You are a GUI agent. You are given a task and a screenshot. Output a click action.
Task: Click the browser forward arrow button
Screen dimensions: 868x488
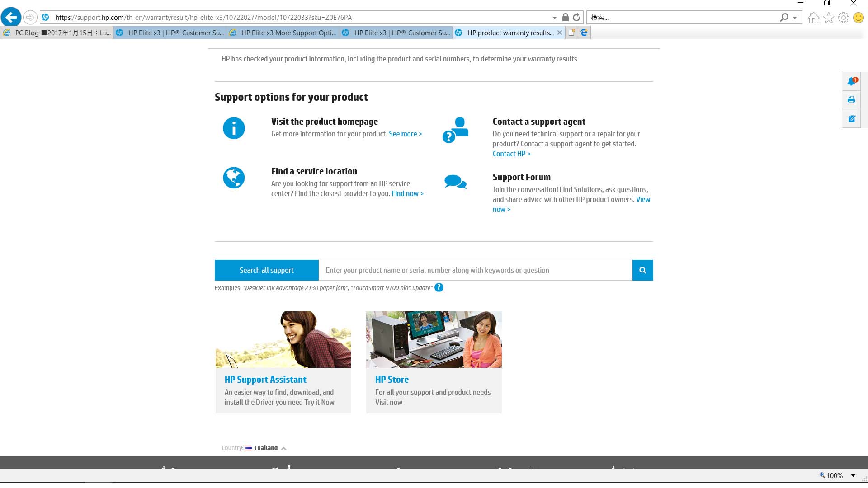tap(30, 17)
